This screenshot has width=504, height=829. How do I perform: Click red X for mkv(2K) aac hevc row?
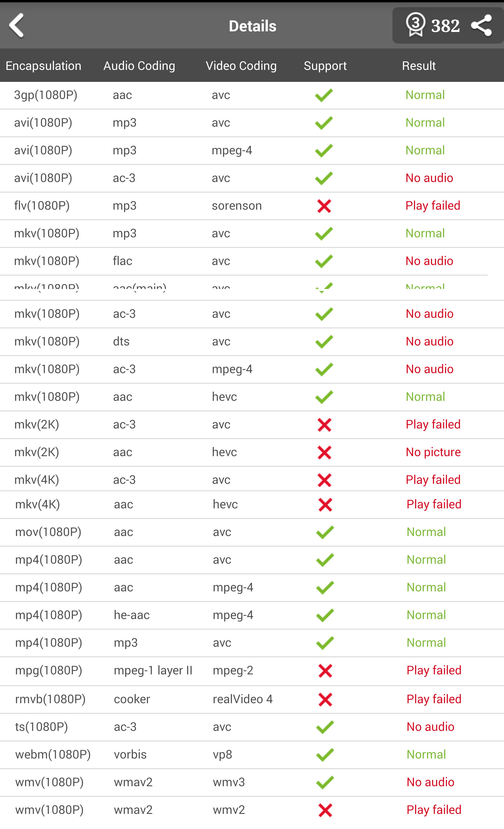(x=324, y=452)
